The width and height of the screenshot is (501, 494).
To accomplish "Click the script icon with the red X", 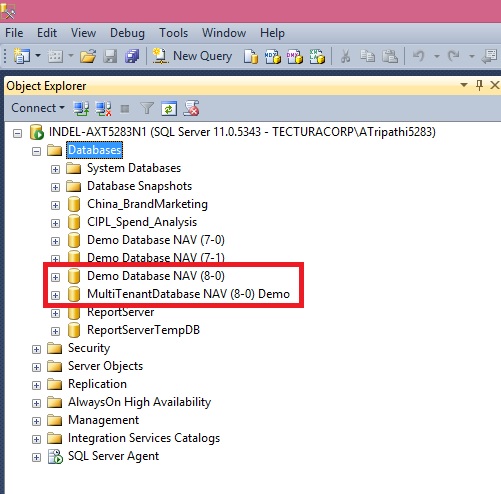I will click(191, 108).
